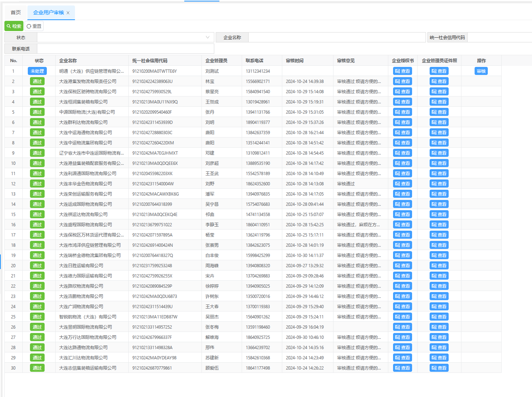Close the 企业用户审核 tab
This screenshot has width=532, height=397.
(x=68, y=13)
